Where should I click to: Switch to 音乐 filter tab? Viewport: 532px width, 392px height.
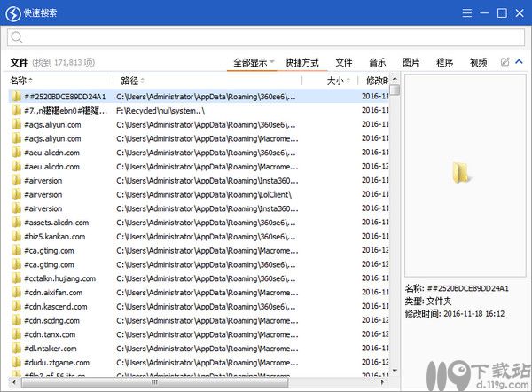[x=378, y=62]
